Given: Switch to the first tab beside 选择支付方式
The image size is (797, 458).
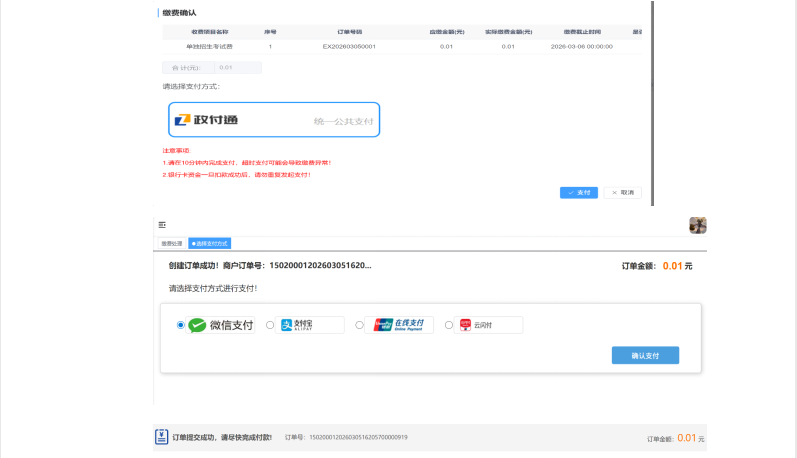Looking at the screenshot, I should click(172, 243).
